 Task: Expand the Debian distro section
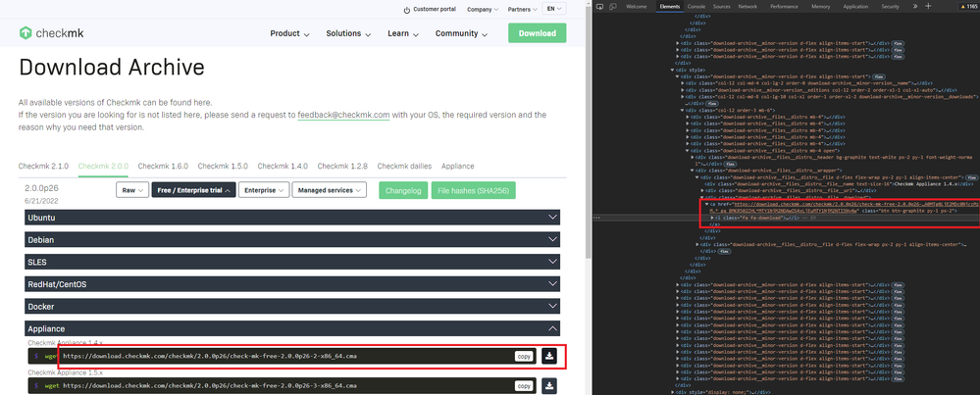click(292, 239)
